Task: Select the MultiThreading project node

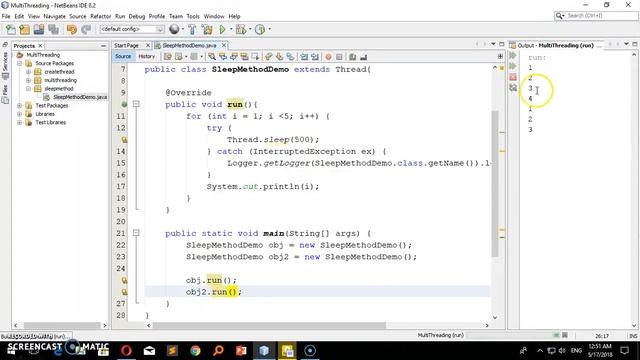Action: point(43,55)
